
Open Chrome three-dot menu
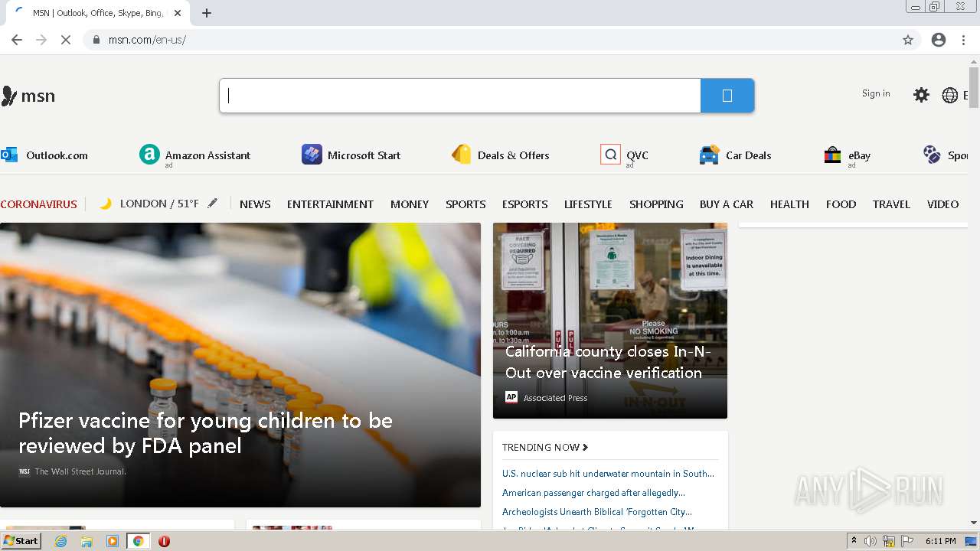pos(963,40)
